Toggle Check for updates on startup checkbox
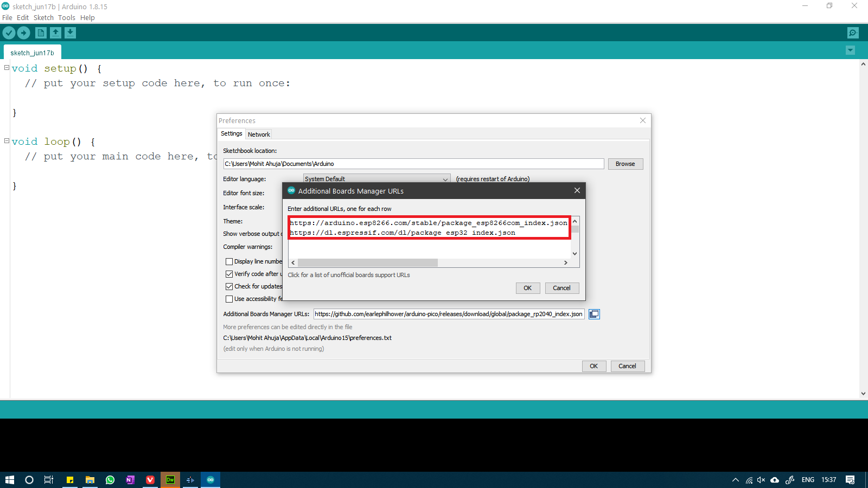The width and height of the screenshot is (868, 488). pos(229,286)
